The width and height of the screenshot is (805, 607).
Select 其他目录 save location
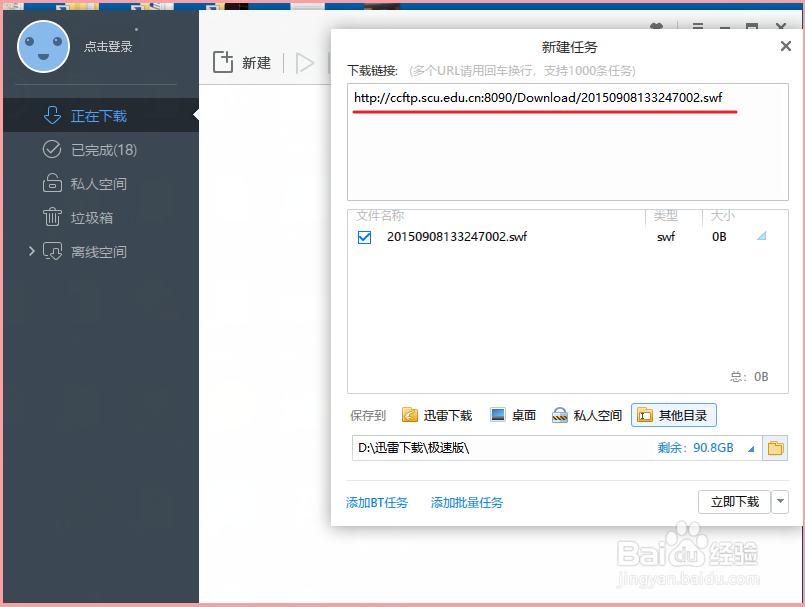(x=674, y=415)
